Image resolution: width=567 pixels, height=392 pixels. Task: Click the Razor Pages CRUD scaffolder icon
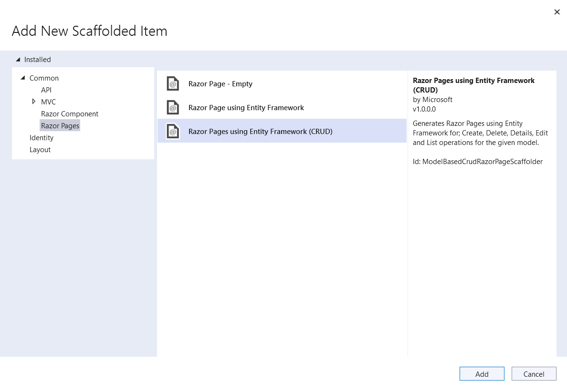pyautogui.click(x=173, y=132)
